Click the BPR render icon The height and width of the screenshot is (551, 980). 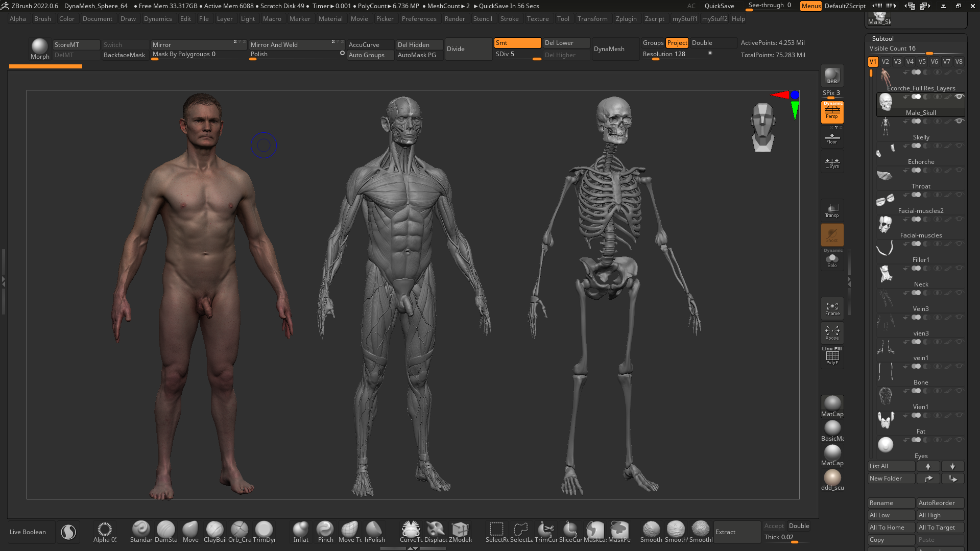point(832,76)
